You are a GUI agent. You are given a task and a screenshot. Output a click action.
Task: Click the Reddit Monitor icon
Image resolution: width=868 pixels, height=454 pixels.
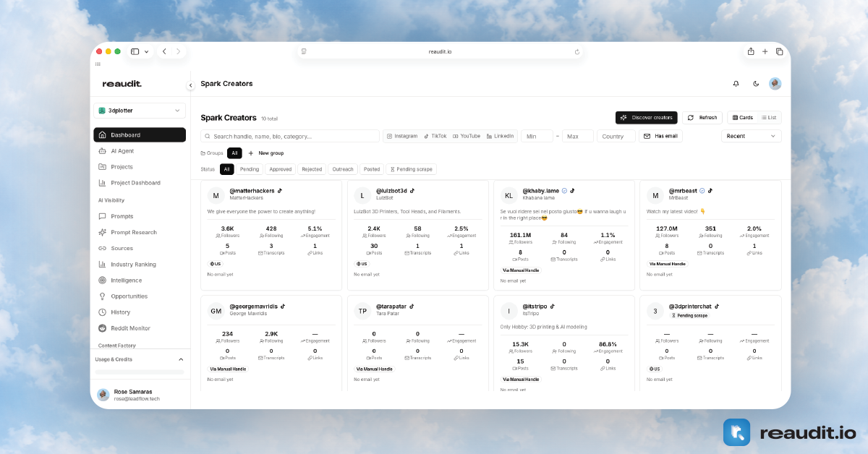[103, 328]
